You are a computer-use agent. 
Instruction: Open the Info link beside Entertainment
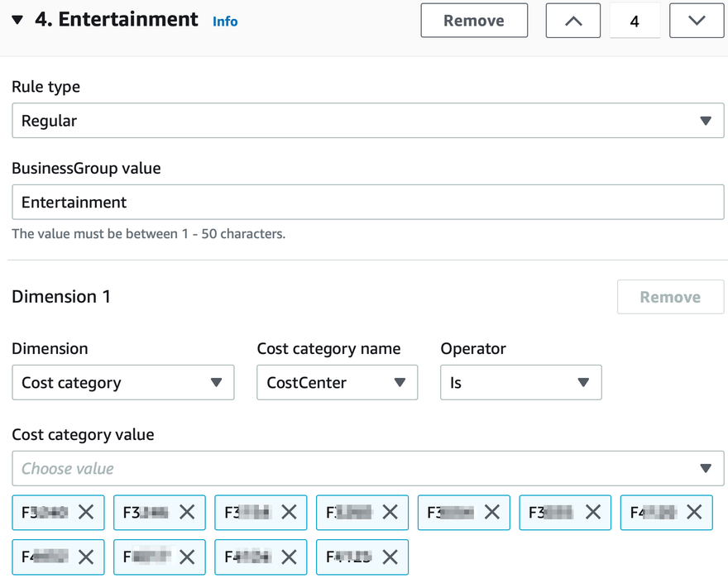pyautogui.click(x=224, y=22)
